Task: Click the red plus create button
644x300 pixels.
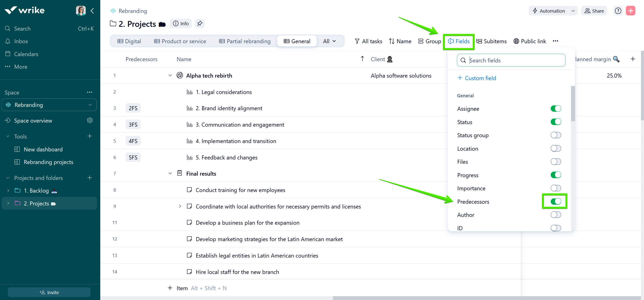Action: tap(630, 11)
